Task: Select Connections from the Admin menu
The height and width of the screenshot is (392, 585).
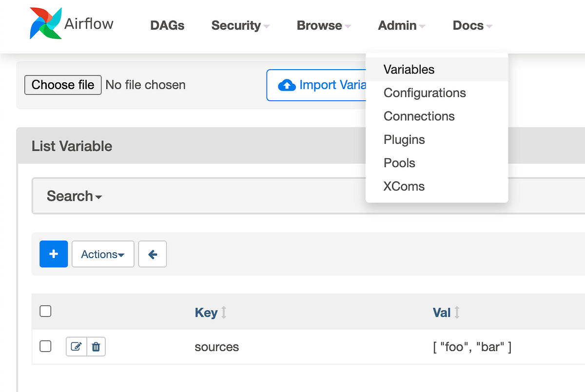Action: (419, 116)
